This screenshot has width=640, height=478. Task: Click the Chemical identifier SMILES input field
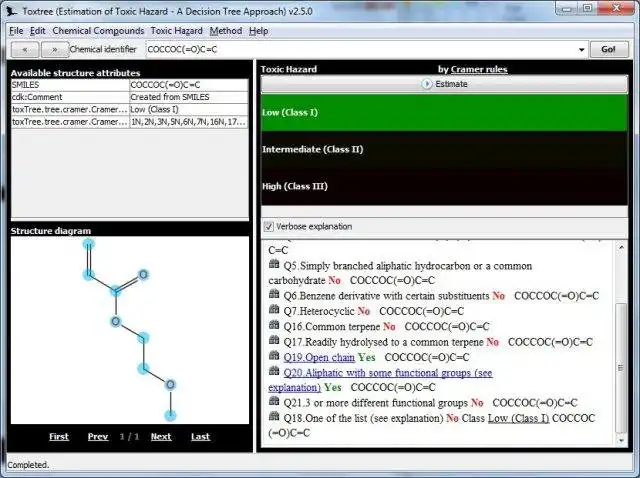click(x=361, y=50)
